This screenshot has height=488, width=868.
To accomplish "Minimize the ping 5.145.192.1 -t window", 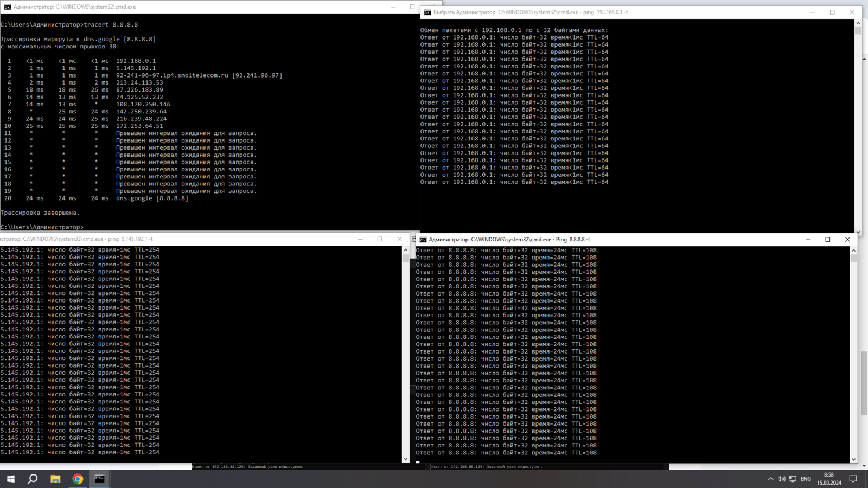I will [360, 239].
